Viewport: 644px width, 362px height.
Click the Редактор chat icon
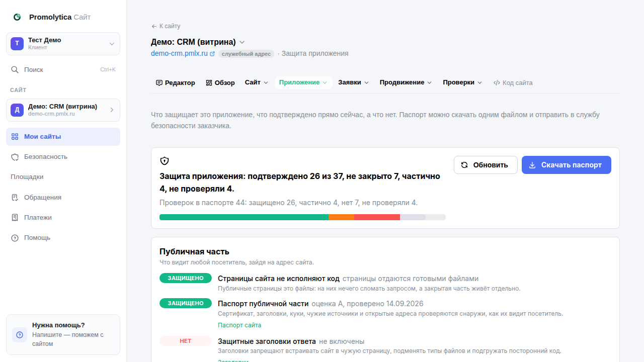tap(159, 83)
